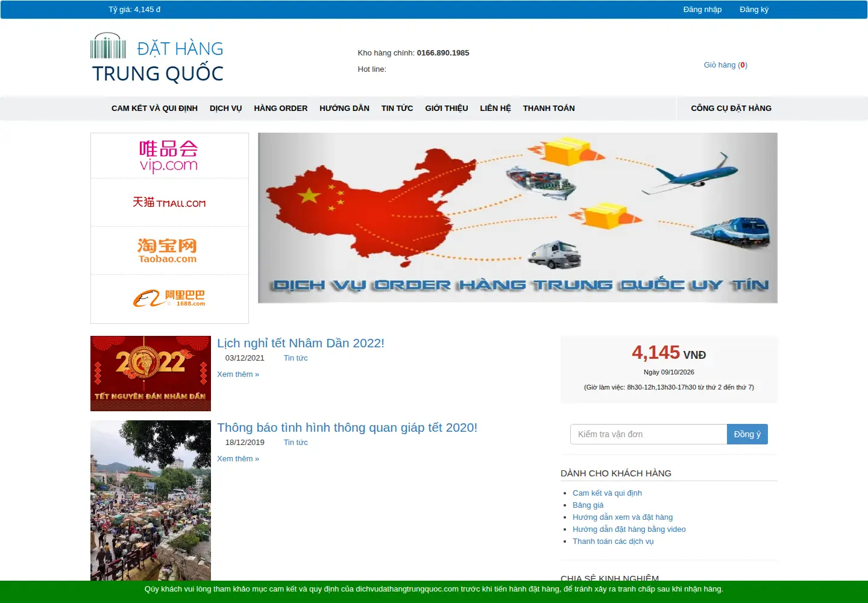Click the Đồng ý button
The image size is (868, 603).
tap(747, 434)
